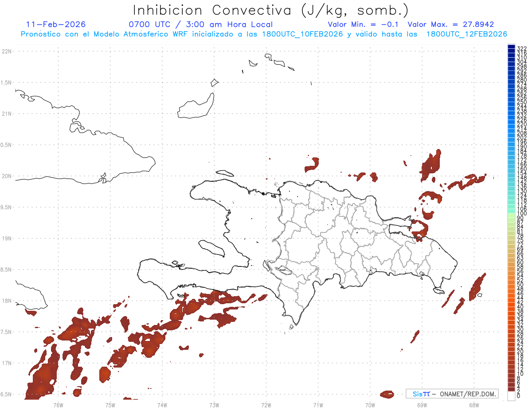Screen dimensions: 532x411
Task: Click the '68W' longitude label
Action: [x=474, y=405]
